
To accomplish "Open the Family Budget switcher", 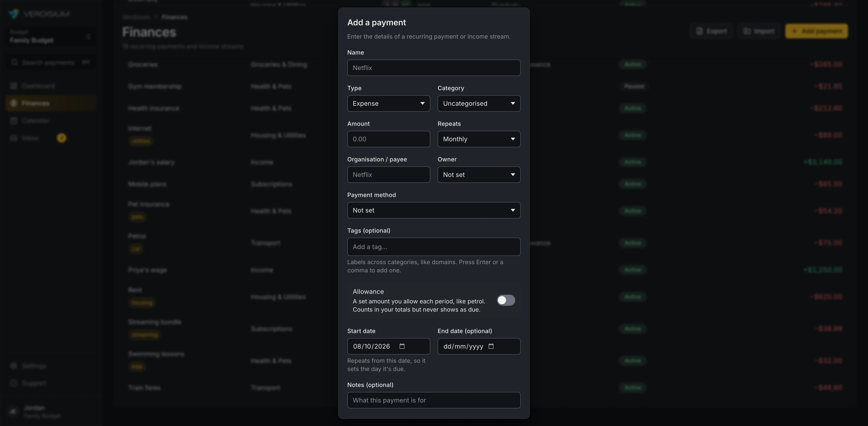I will point(51,36).
